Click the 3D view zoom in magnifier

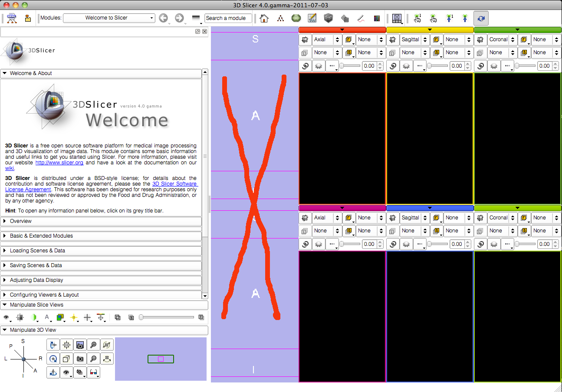93,345
